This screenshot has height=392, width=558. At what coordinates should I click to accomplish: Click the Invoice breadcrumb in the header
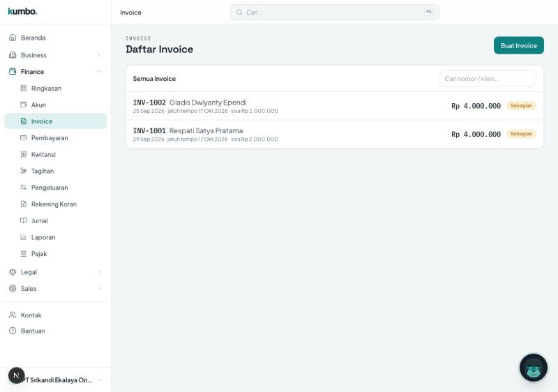click(130, 13)
